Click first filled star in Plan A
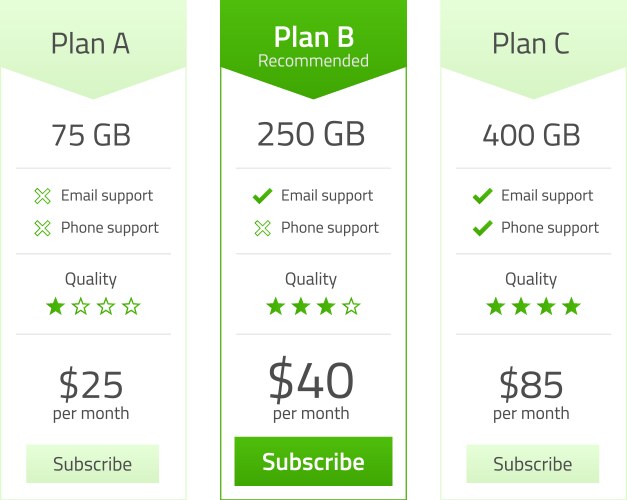Viewport: 627px width, 500px height. click(55, 307)
